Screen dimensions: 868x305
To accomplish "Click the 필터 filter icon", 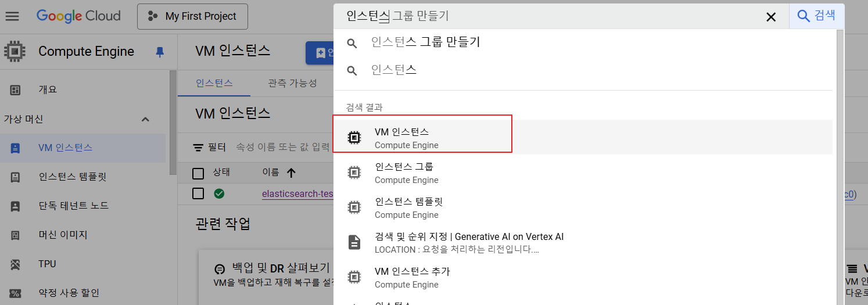I will coord(199,148).
